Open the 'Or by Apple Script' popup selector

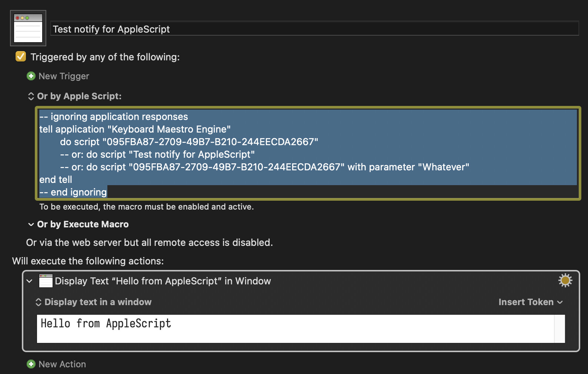click(31, 96)
